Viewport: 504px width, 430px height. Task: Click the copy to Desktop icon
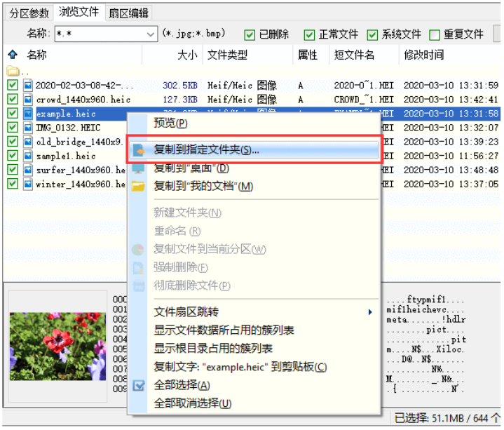139,168
